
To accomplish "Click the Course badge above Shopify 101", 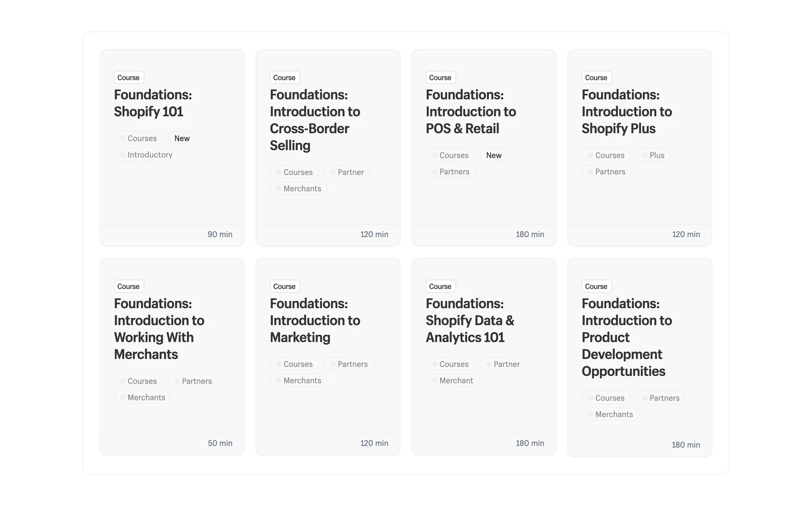I will (x=129, y=77).
